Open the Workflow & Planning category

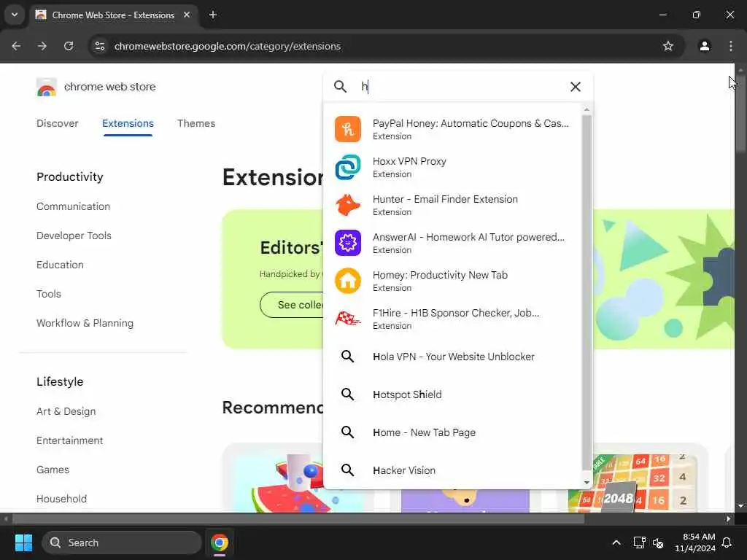(x=85, y=323)
